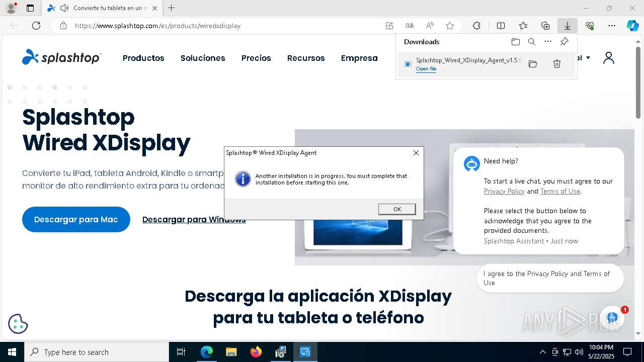The height and width of the screenshot is (362, 644).
Task: Open the Favorites list icon
Action: click(523, 26)
